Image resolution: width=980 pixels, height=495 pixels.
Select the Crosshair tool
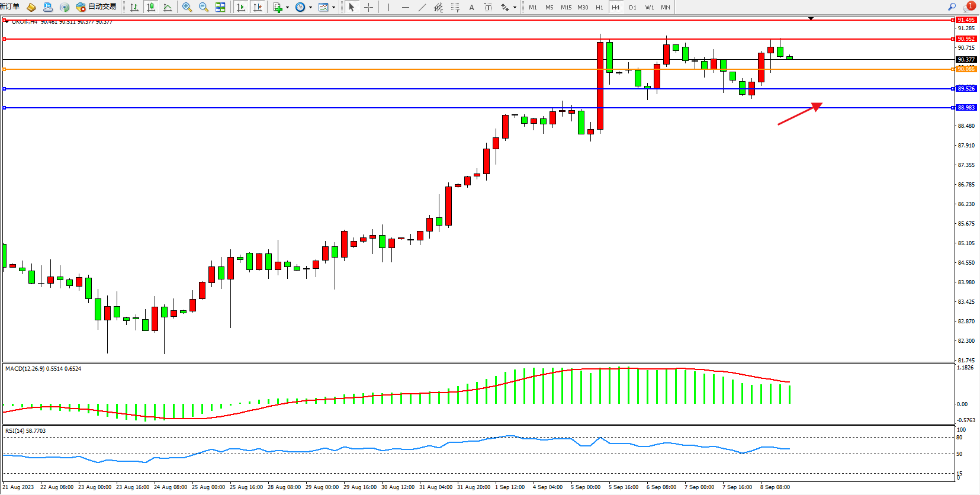click(368, 7)
